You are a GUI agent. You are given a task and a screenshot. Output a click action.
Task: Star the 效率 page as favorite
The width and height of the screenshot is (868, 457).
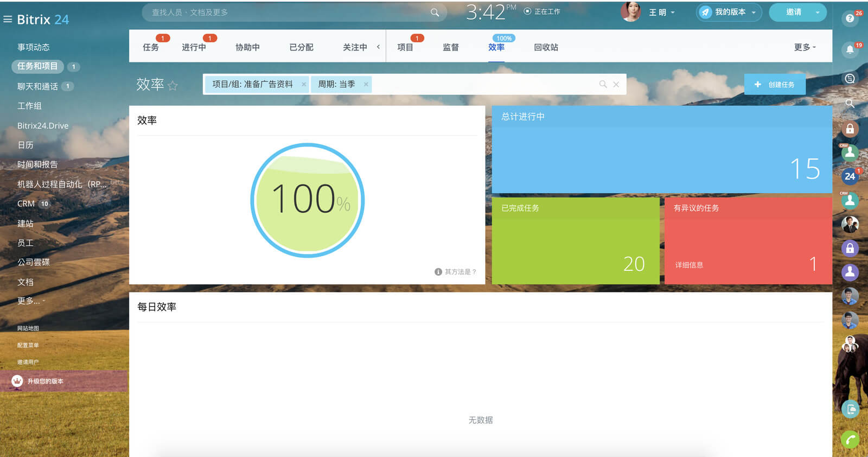pos(173,86)
